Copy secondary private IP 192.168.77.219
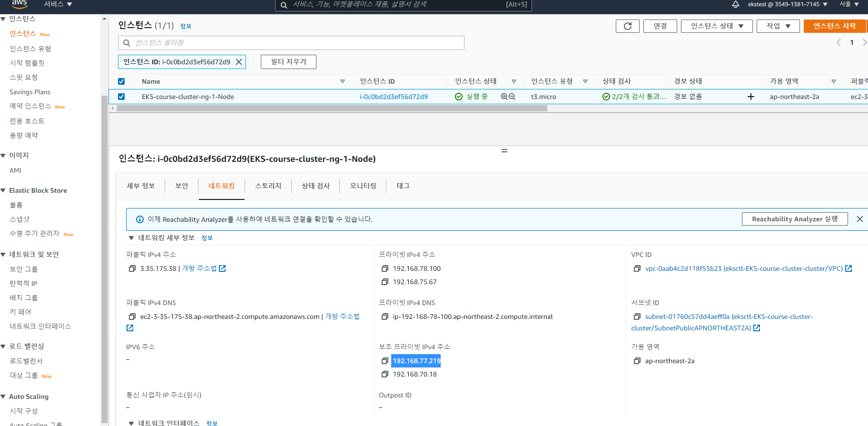The height and width of the screenshot is (426, 868). [385, 361]
